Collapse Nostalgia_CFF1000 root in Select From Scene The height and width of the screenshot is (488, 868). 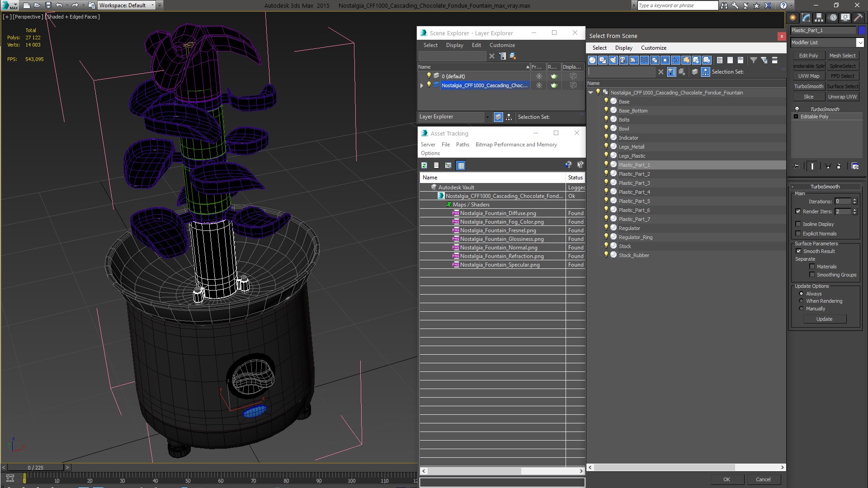[x=591, y=93]
